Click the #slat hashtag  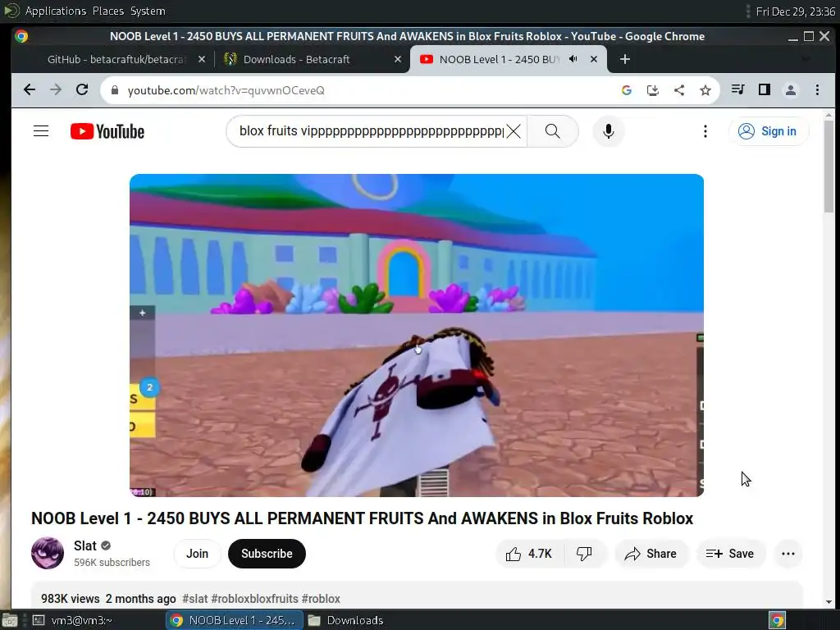tap(194, 598)
